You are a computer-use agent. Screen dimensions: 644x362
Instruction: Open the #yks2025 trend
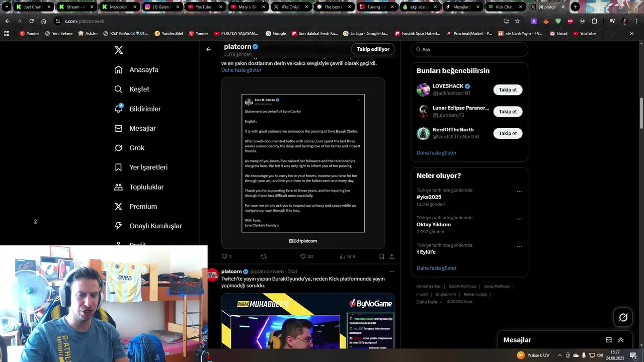click(429, 197)
